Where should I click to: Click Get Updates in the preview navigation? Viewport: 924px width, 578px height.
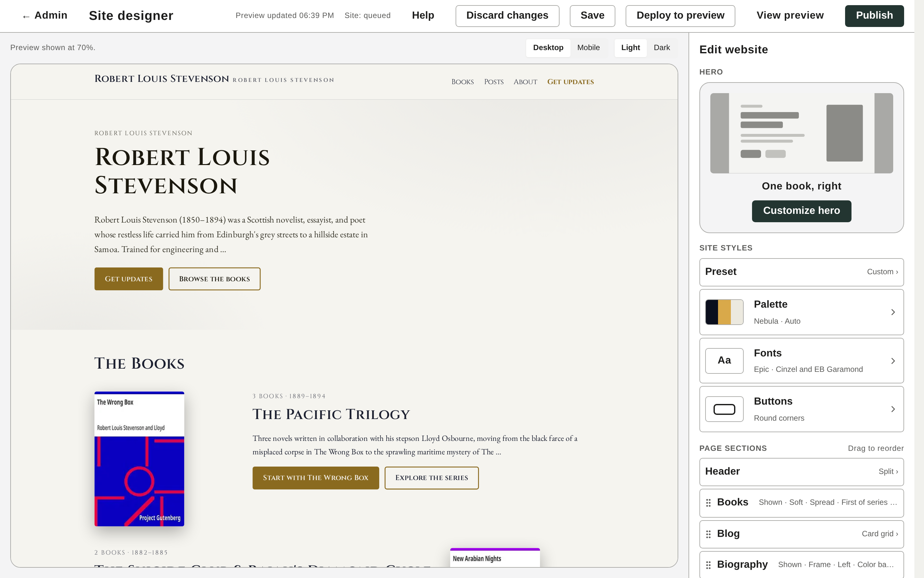point(570,82)
